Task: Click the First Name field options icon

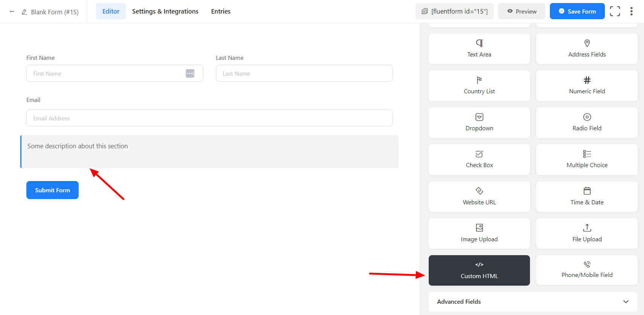Action: [190, 73]
